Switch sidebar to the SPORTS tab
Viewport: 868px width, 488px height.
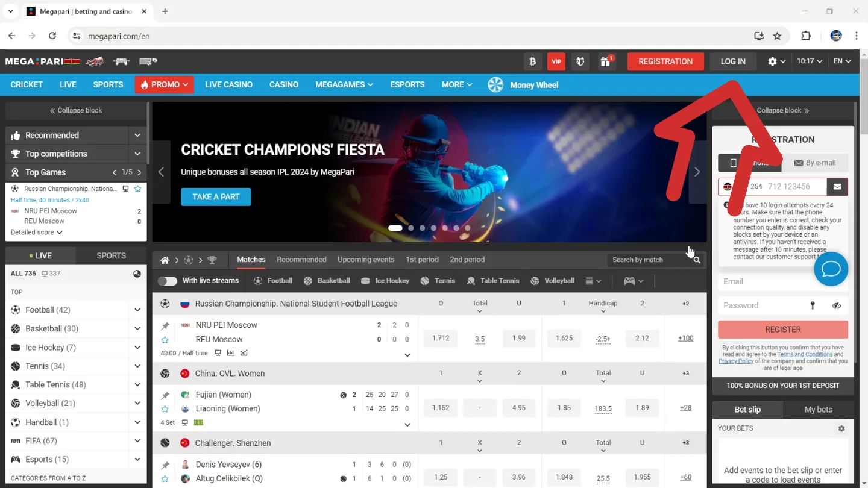coord(112,255)
